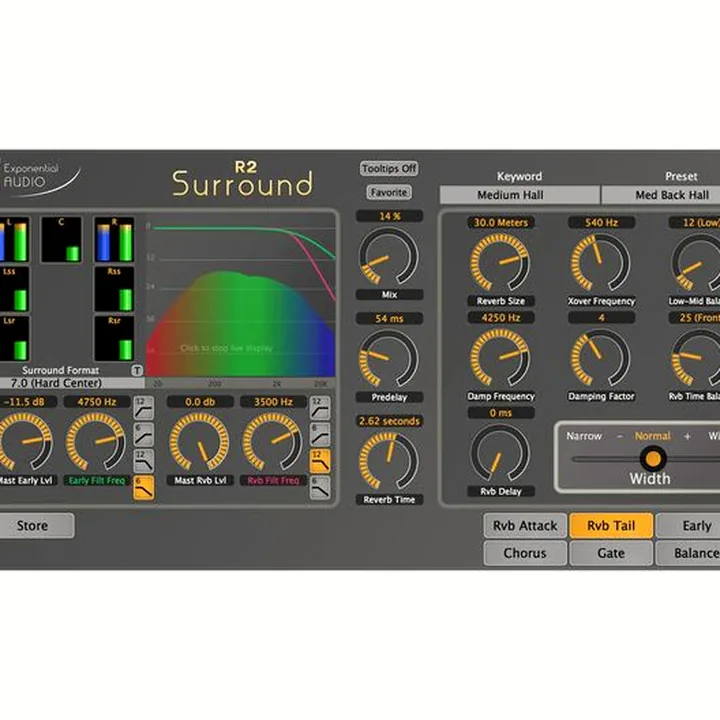Click the 2.62 seconds value field
720x720 pixels.
point(389,421)
